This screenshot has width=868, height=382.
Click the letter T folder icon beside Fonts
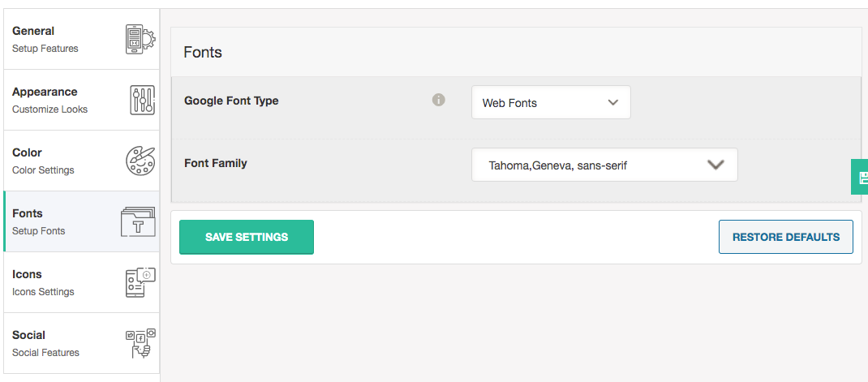point(138,222)
